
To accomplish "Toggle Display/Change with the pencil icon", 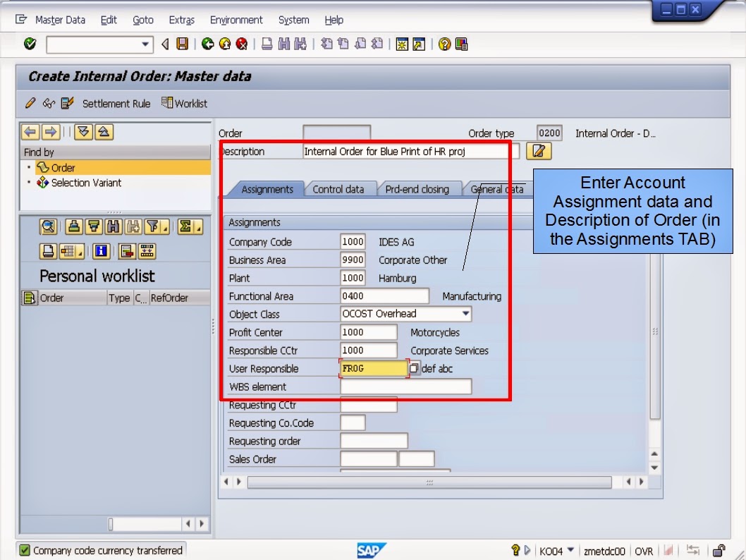I will (x=30, y=102).
